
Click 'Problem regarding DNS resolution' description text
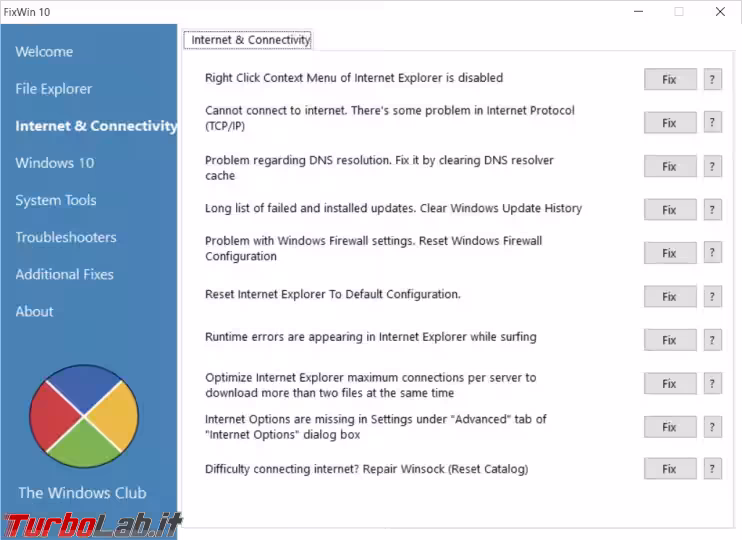click(379, 168)
